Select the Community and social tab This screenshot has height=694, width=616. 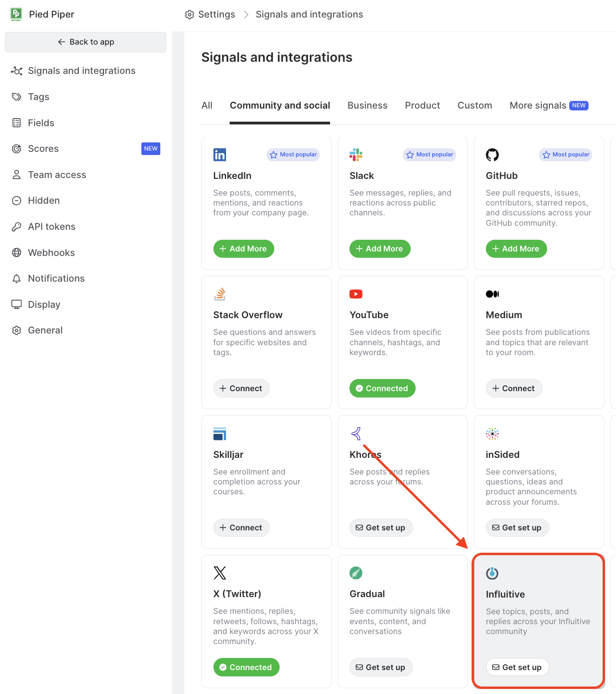pyautogui.click(x=280, y=105)
